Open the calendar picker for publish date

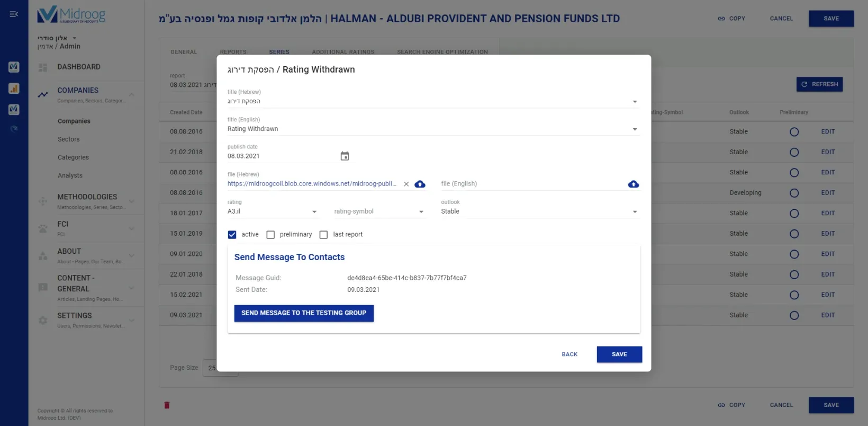(345, 156)
